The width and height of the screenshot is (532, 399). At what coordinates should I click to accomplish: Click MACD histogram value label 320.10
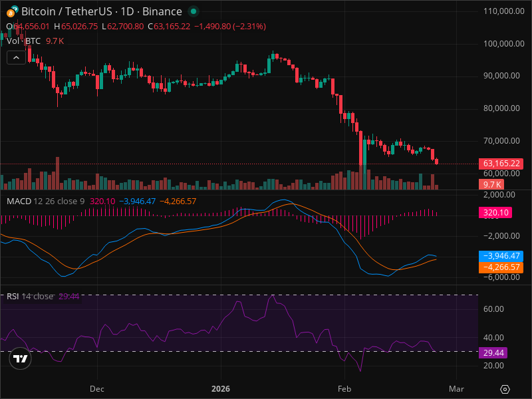point(495,213)
